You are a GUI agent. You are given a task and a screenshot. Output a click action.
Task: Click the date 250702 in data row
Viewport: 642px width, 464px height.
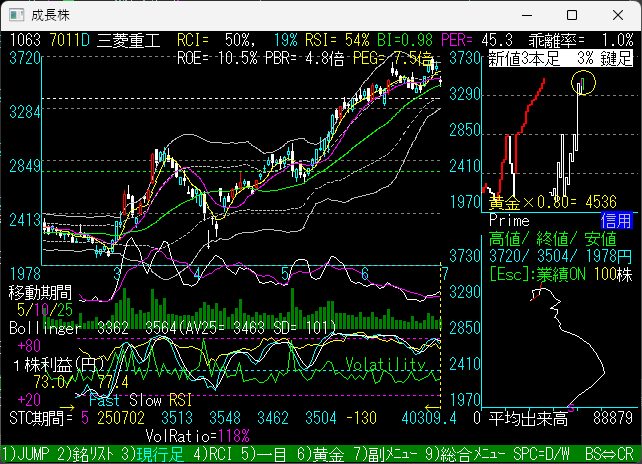pos(121,419)
